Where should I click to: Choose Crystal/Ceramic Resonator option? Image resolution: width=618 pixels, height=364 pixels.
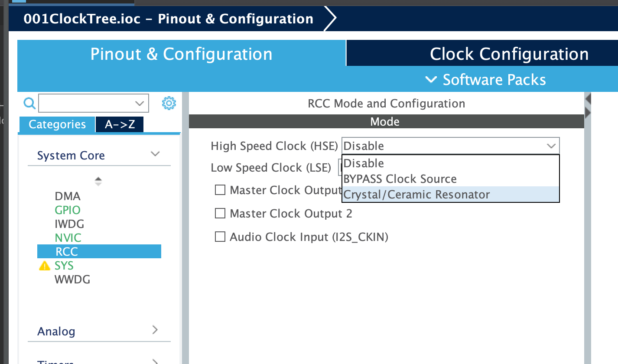click(x=451, y=195)
